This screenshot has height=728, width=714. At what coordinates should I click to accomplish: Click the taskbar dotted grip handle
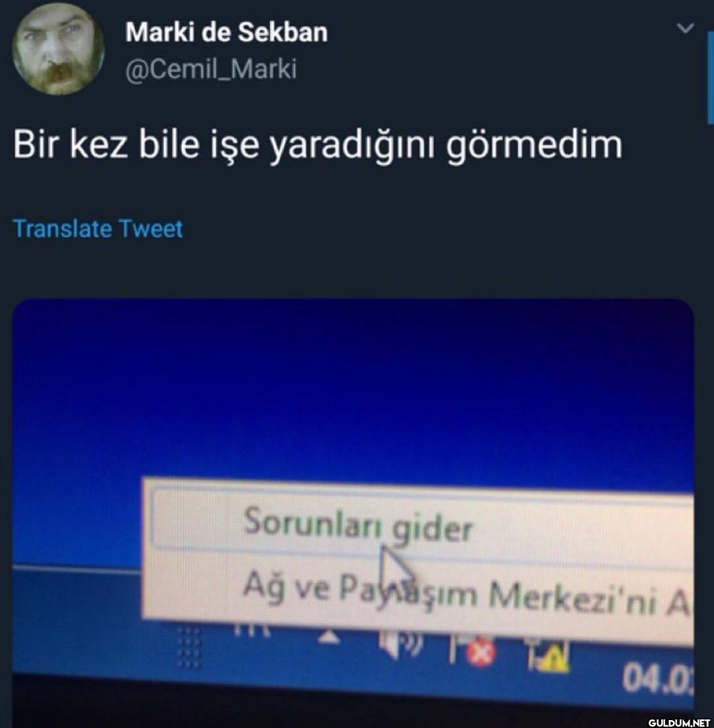click(x=189, y=648)
